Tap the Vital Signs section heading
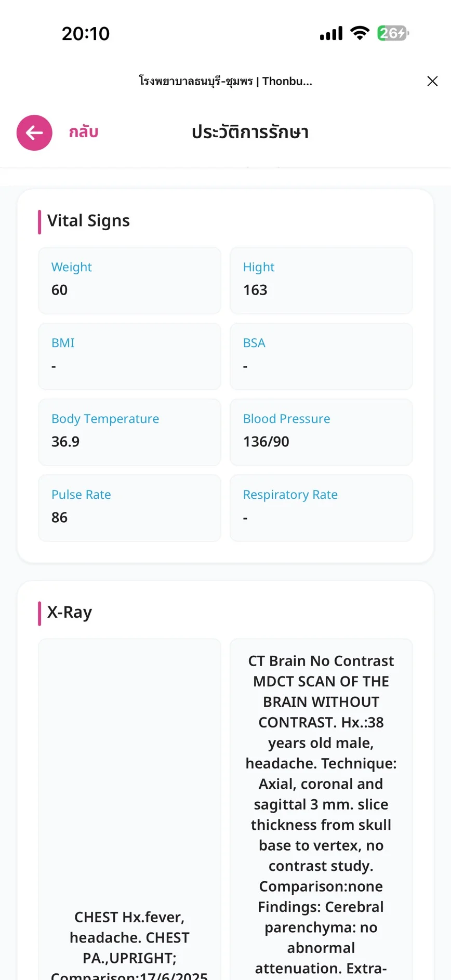451x980 pixels. coord(88,221)
